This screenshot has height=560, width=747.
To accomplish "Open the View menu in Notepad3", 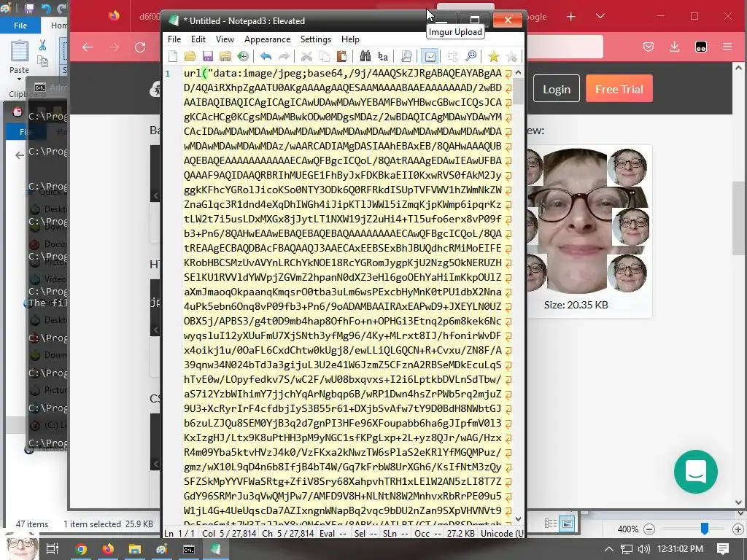I will coord(225,39).
